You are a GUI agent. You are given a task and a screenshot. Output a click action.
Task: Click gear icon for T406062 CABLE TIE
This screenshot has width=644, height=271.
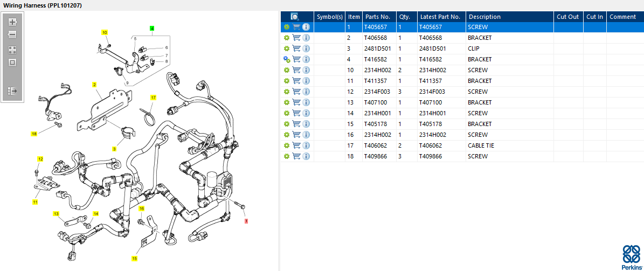point(287,145)
